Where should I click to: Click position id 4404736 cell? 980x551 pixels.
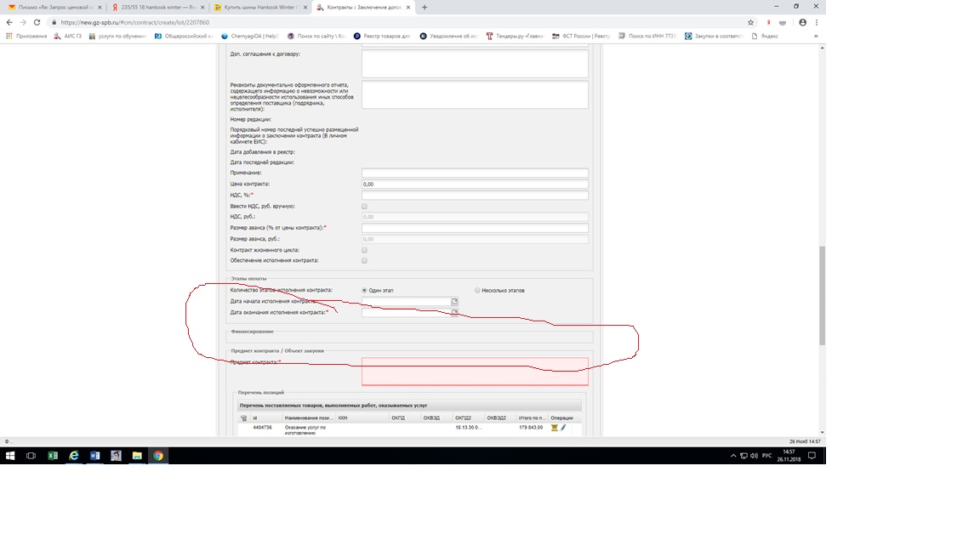click(x=263, y=428)
